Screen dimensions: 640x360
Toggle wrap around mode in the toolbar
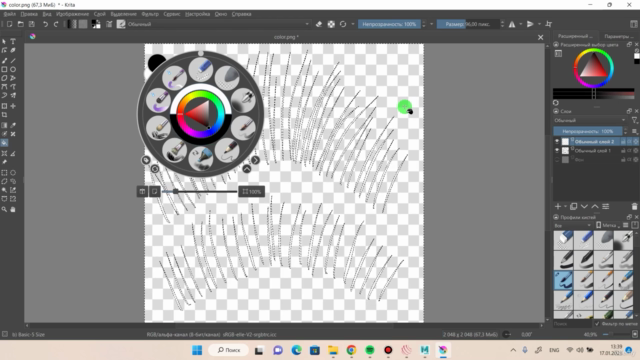(x=549, y=24)
